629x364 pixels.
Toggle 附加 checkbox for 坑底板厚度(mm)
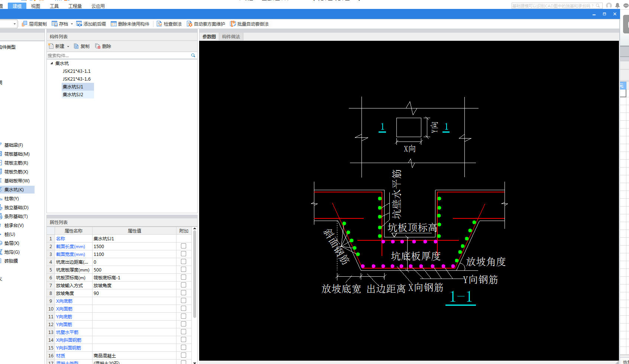click(x=184, y=269)
